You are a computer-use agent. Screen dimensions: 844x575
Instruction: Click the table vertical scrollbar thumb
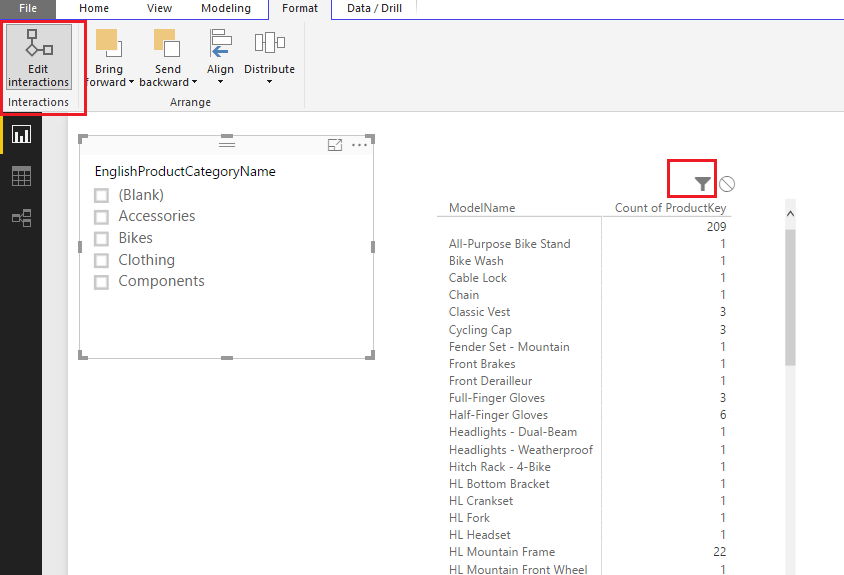pyautogui.click(x=790, y=297)
